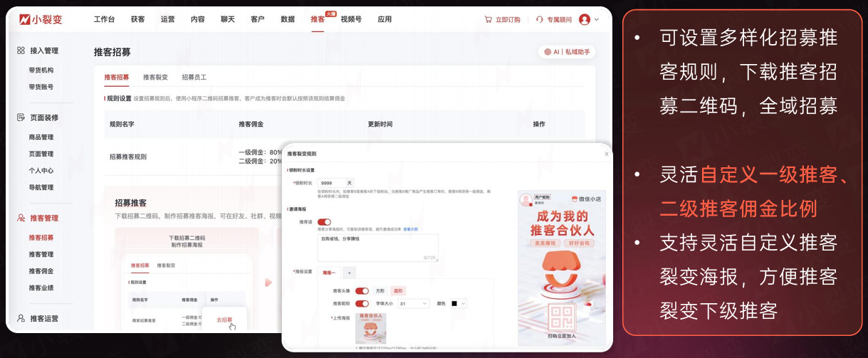The width and height of the screenshot is (868, 358).
Task: Click the user avatar icon
Action: tap(585, 20)
